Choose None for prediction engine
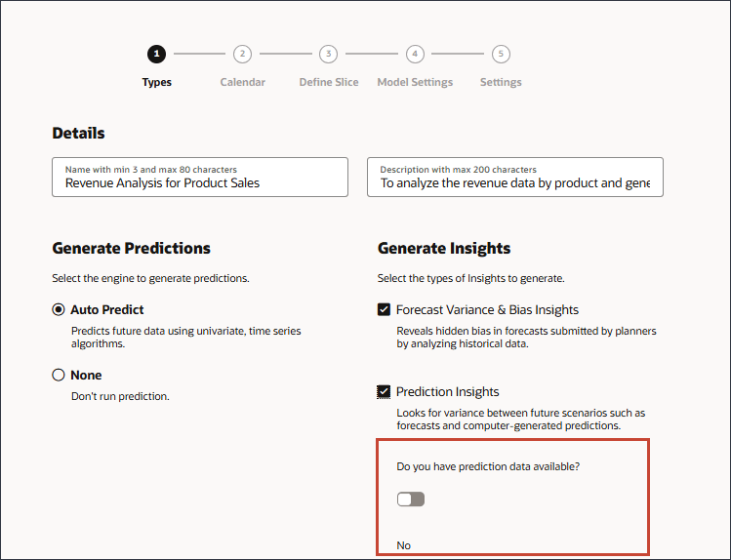Viewport: 731px width, 560px height. 59,376
